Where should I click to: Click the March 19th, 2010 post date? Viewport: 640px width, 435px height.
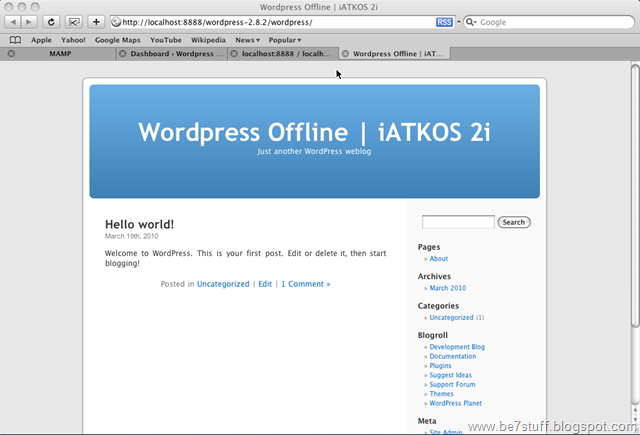(131, 236)
